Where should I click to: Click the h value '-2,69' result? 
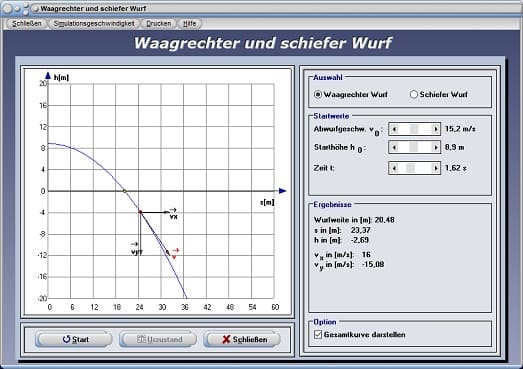point(360,240)
